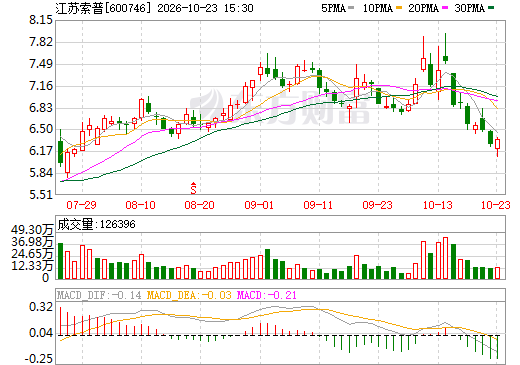
Task: Click volume axis label 49.30万
Action: point(32,230)
